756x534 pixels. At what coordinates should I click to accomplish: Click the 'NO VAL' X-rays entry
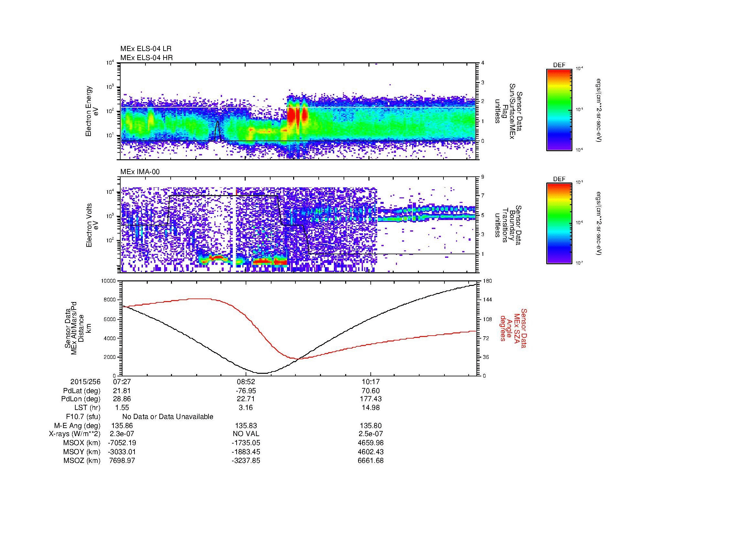(x=246, y=434)
